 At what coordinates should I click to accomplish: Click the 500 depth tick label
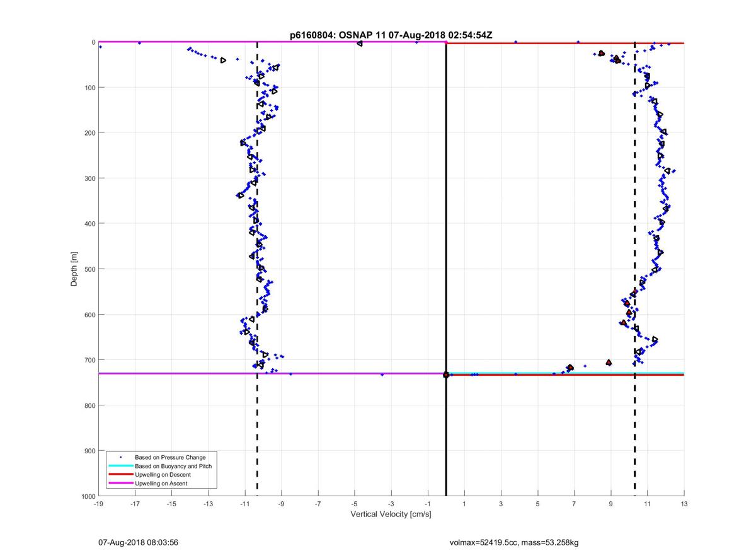[x=89, y=269]
